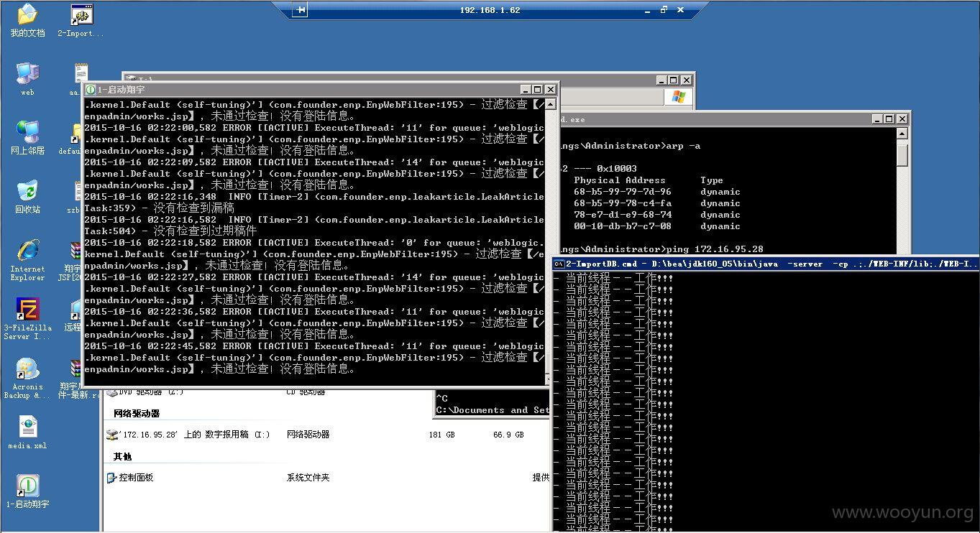Click the 2-ImportDB.cmd window title bar
The width and height of the screenshot is (980, 533).
pos(766,264)
